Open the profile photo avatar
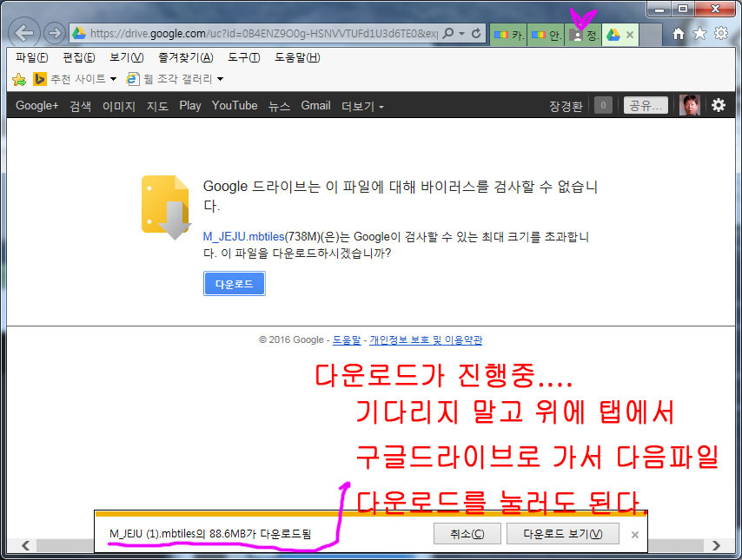Screen dimensions: 742x560 (x=690, y=105)
